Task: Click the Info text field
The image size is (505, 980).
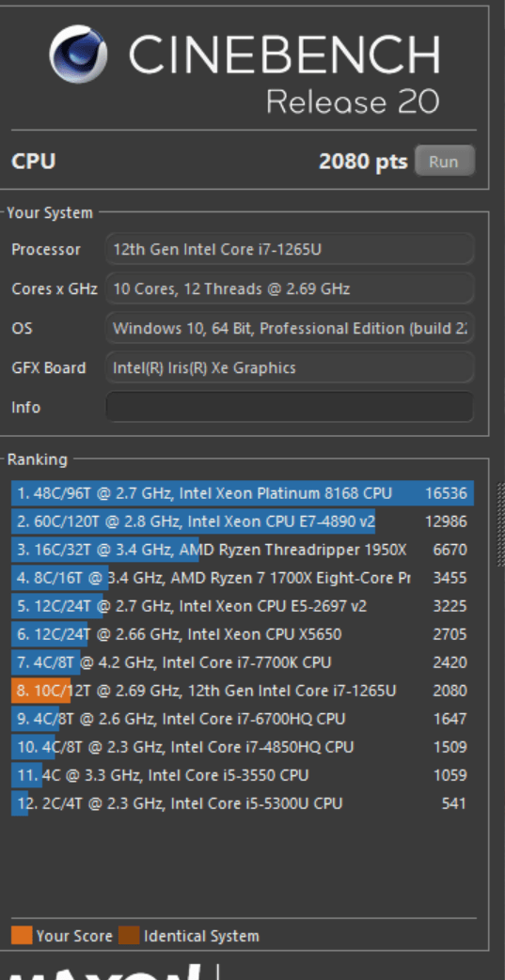Action: tap(290, 407)
